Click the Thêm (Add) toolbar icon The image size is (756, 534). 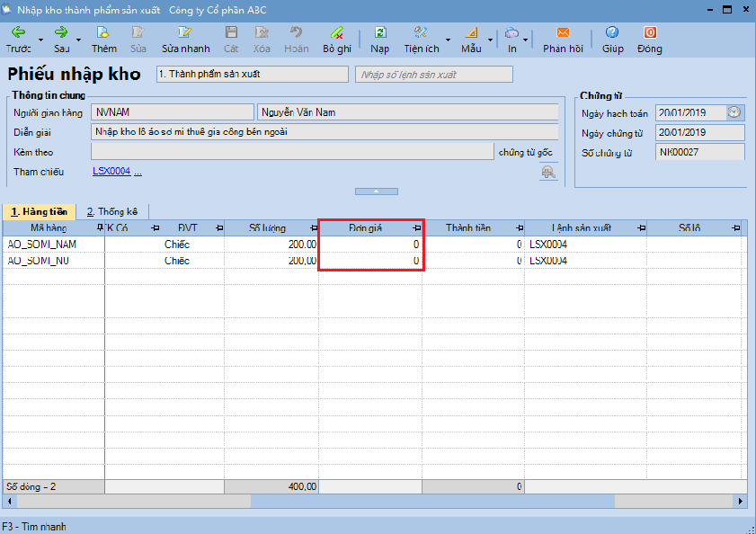tap(103, 33)
